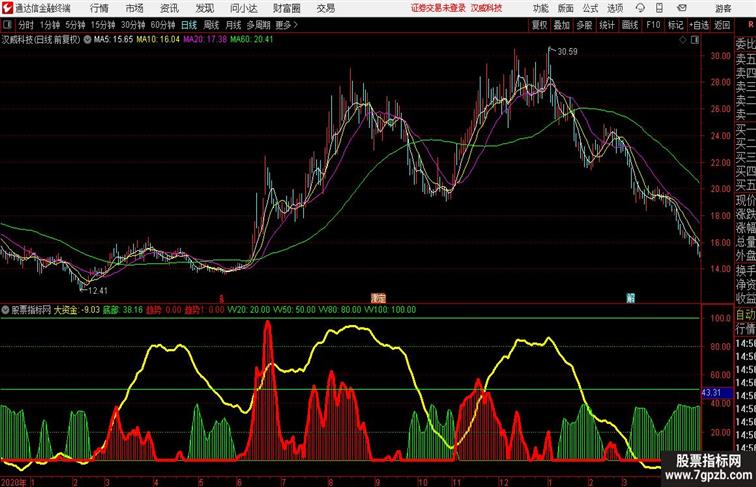Viewport: 756px width, 487px height.
Task: Click the cyan event marker below chart
Action: (630, 298)
